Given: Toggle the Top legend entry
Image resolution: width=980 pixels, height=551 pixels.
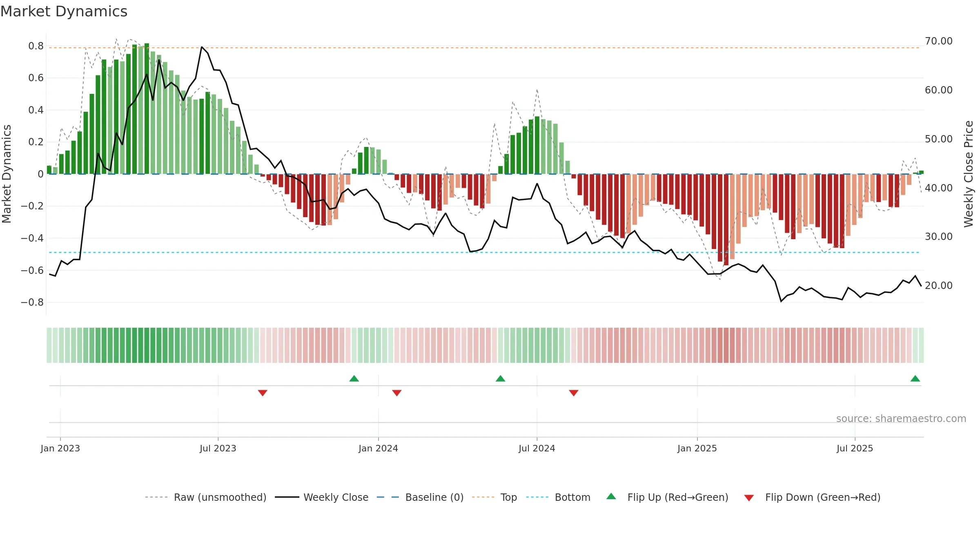Looking at the screenshot, I should point(494,497).
